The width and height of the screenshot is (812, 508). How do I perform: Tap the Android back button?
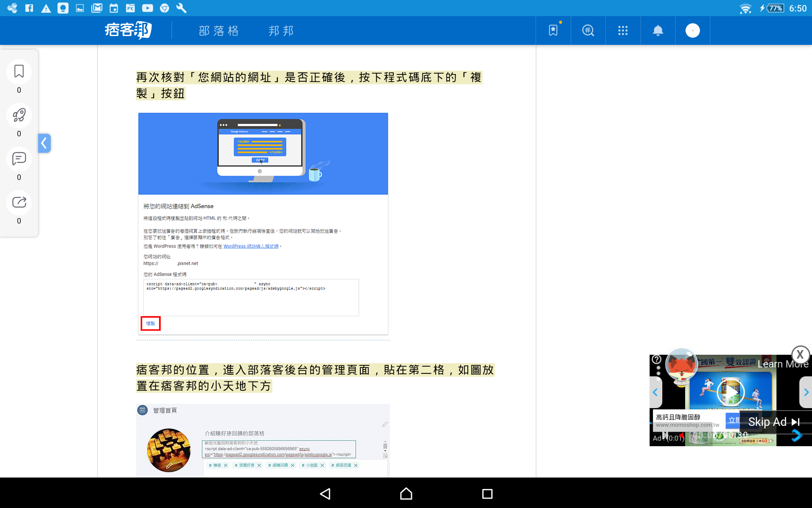click(x=325, y=494)
